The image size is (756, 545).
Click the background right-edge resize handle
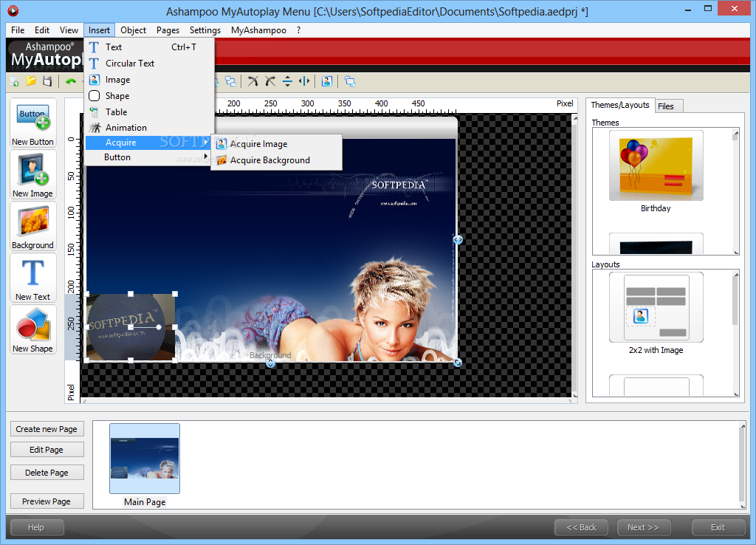coord(458,239)
